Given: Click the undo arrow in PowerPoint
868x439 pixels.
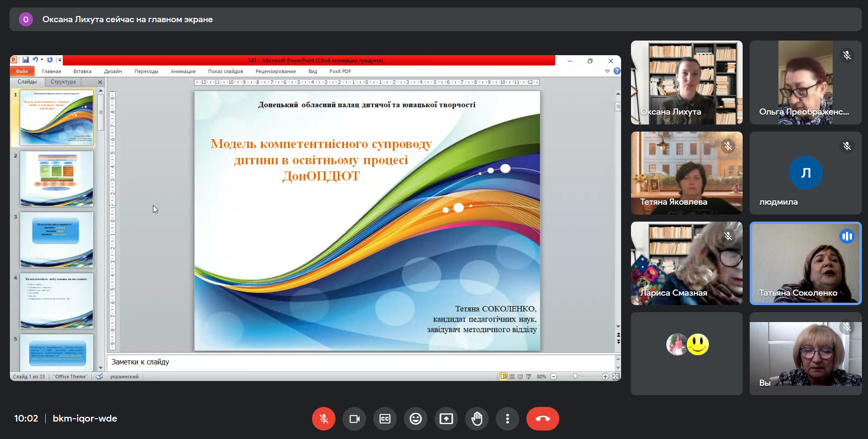Looking at the screenshot, I should click(35, 60).
